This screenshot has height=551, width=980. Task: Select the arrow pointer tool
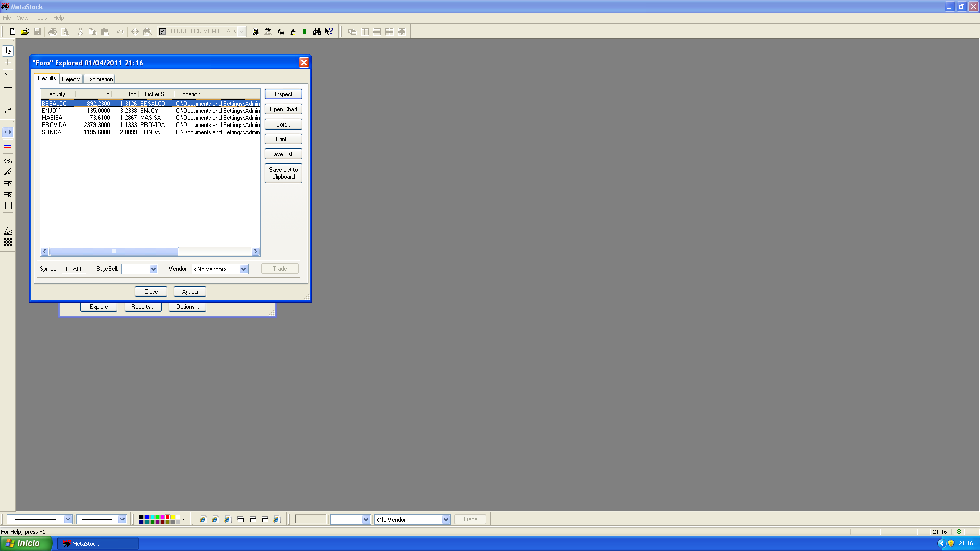tap(8, 51)
